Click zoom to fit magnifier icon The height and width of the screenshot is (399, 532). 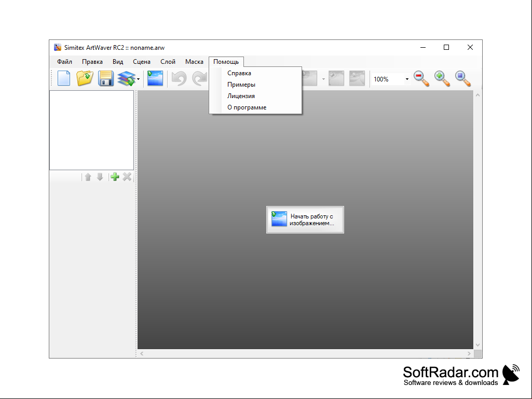(463, 79)
